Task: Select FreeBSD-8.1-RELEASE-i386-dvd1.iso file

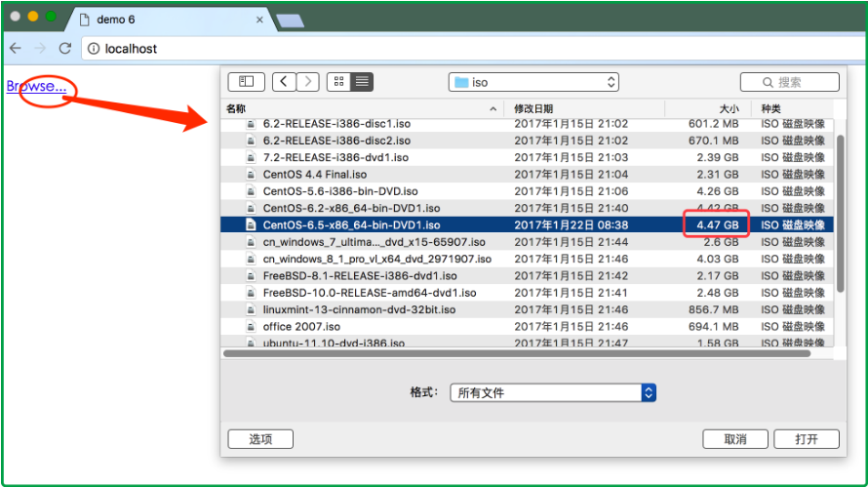Action: [x=527, y=276]
